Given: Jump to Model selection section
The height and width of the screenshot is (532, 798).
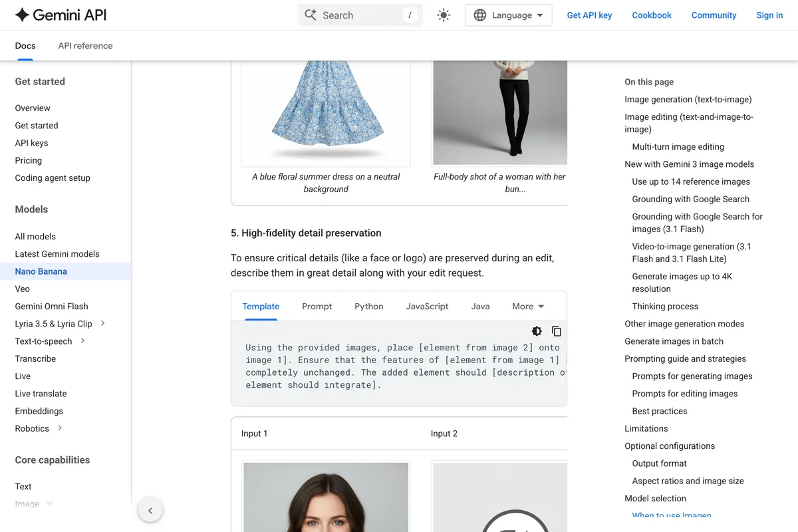Looking at the screenshot, I should [x=655, y=498].
